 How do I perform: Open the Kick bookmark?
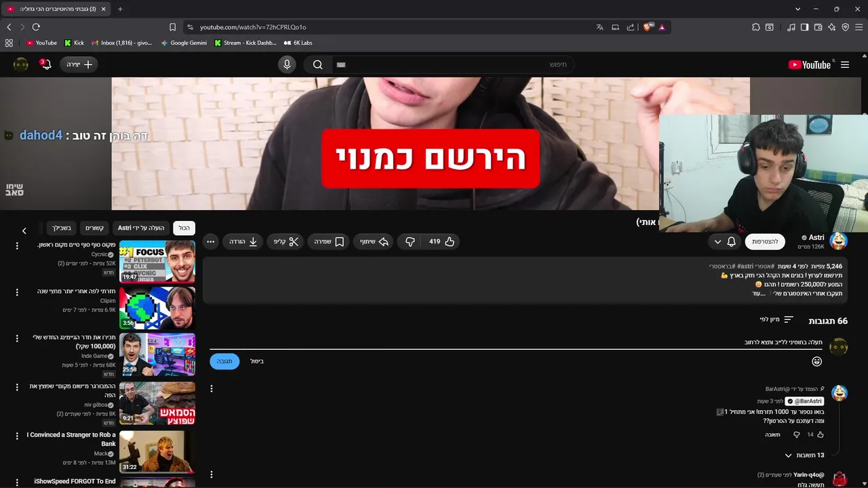point(74,43)
